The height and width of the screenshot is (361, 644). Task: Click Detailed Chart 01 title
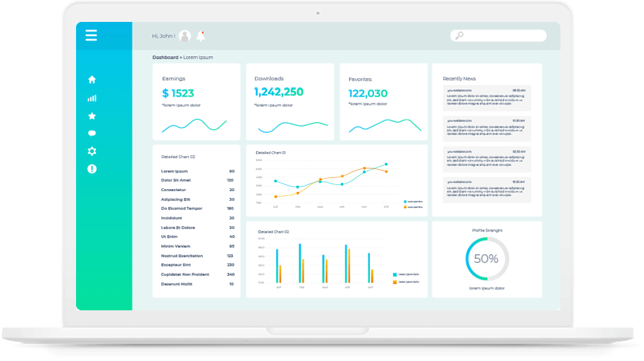coord(271,153)
